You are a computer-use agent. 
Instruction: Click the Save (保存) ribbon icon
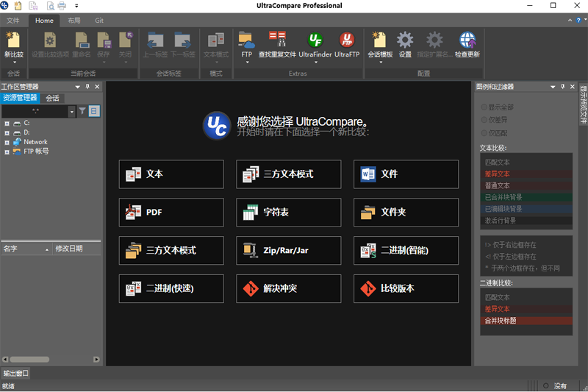[104, 40]
